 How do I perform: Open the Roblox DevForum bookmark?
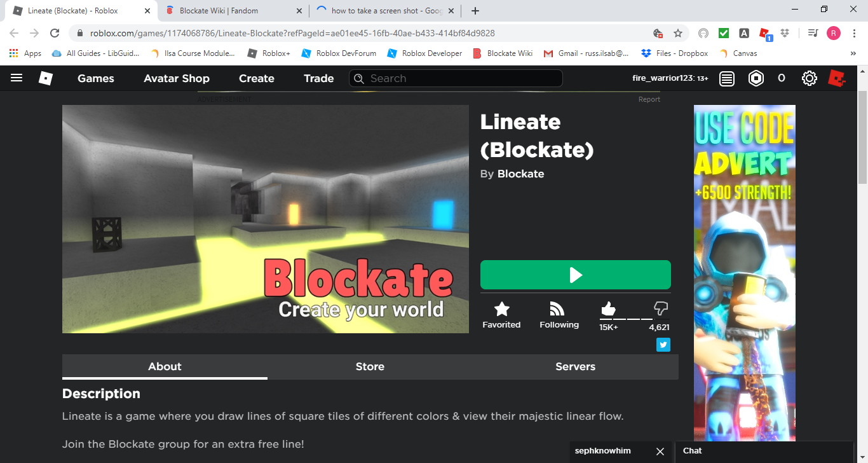339,53
